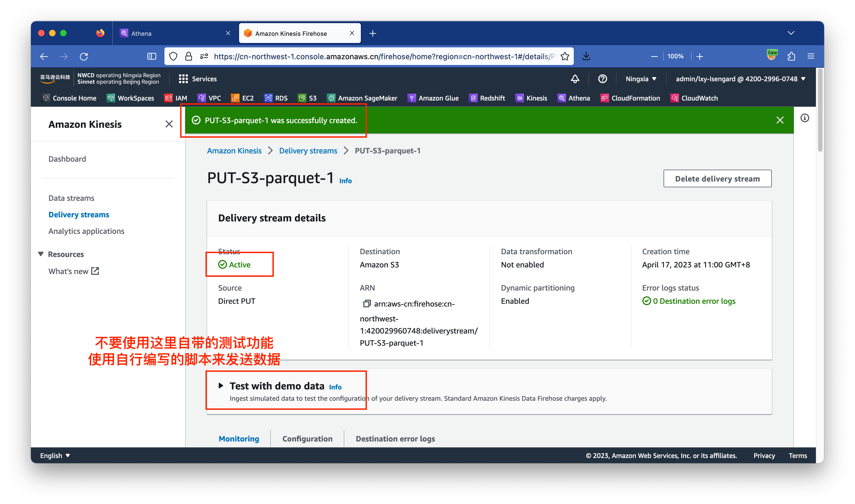
Task: Open the Delivery streams breadcrumb link
Action: 308,150
